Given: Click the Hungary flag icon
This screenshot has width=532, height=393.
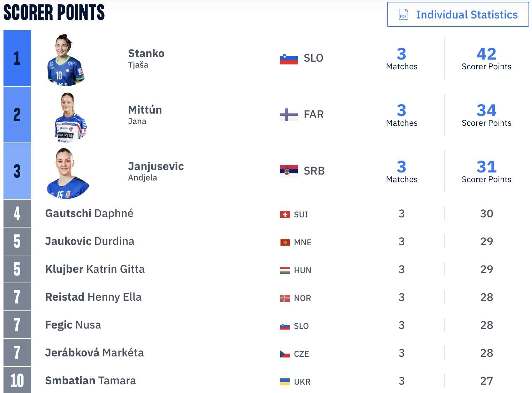Looking at the screenshot, I should [x=285, y=270].
